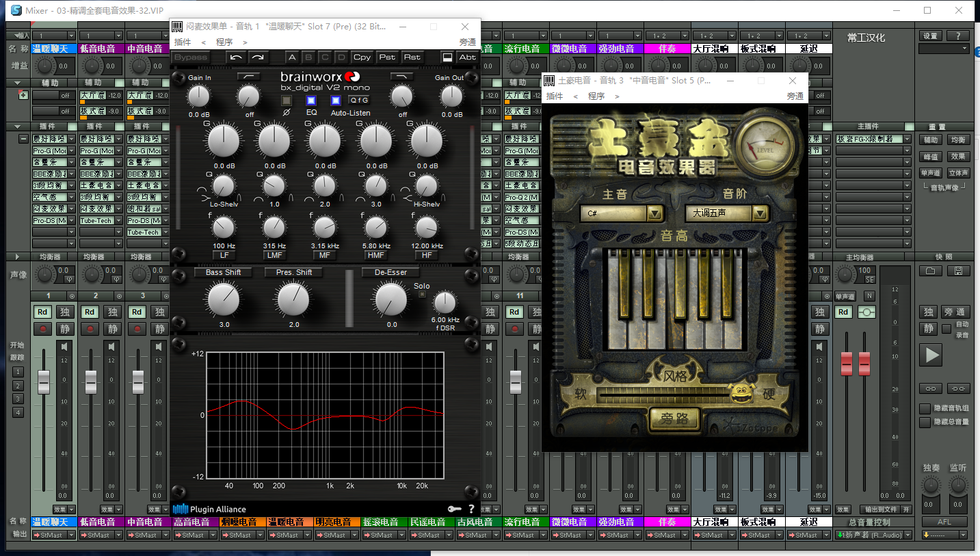980x556 pixels.
Task: Click the record button on track 2
Action: (x=90, y=329)
